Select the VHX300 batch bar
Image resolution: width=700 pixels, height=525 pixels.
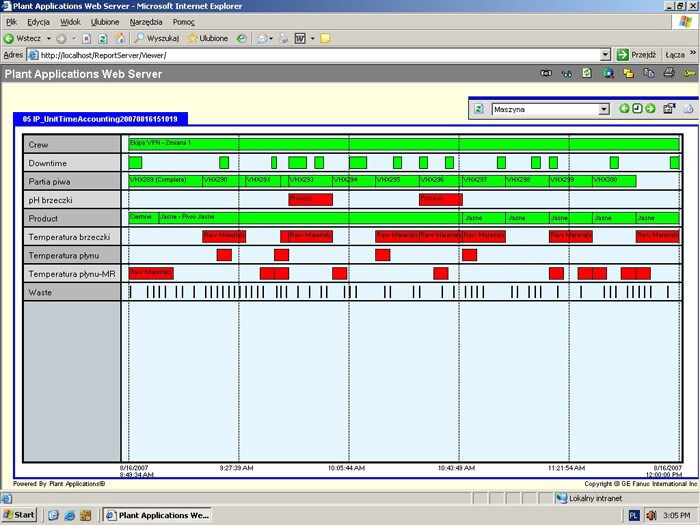[x=614, y=181]
